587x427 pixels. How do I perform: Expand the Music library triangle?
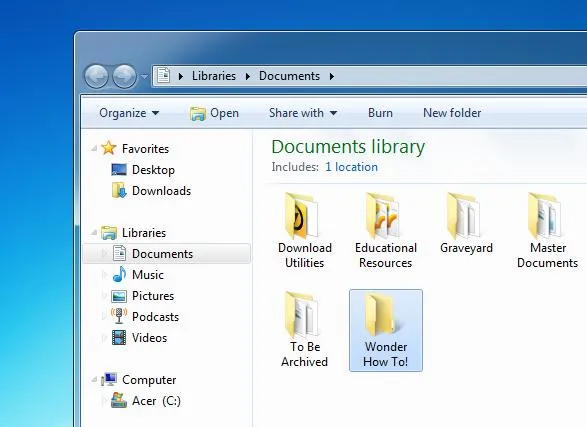pos(104,275)
